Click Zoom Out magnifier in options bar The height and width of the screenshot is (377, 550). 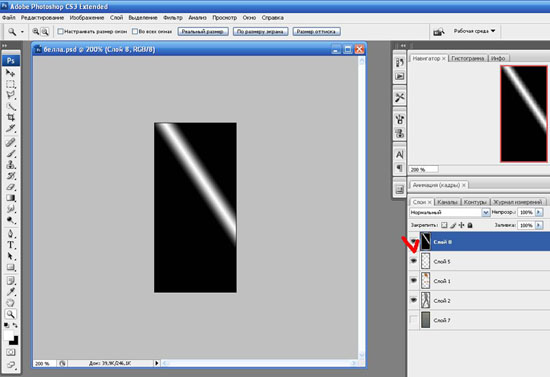(45, 32)
